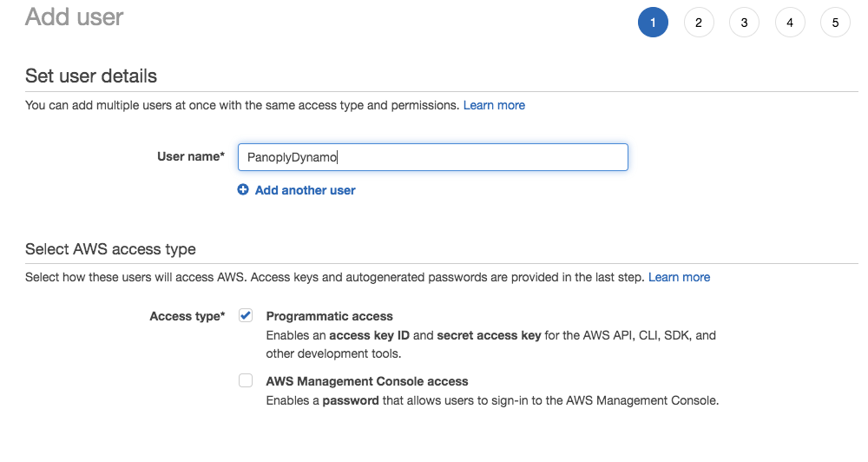Jump to step 2 in wizard
The width and height of the screenshot is (868, 462).
[699, 23]
